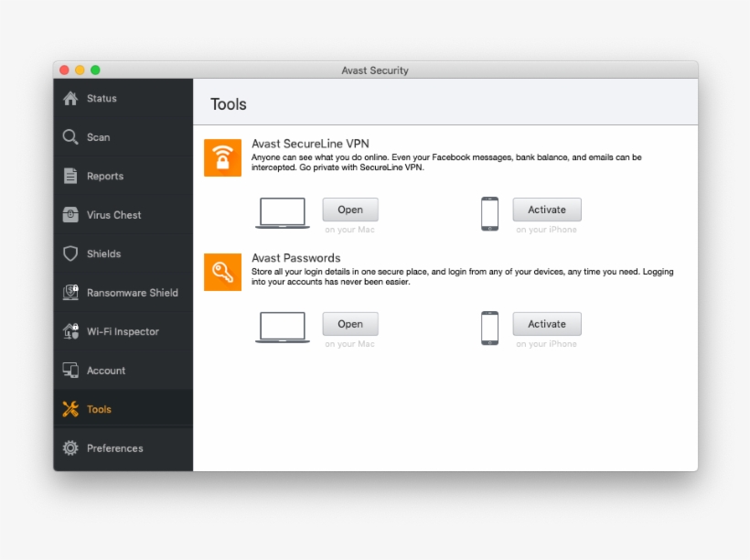Open Reports via the document icon
Image resolution: width=750 pixels, height=560 pixels.
[70, 176]
